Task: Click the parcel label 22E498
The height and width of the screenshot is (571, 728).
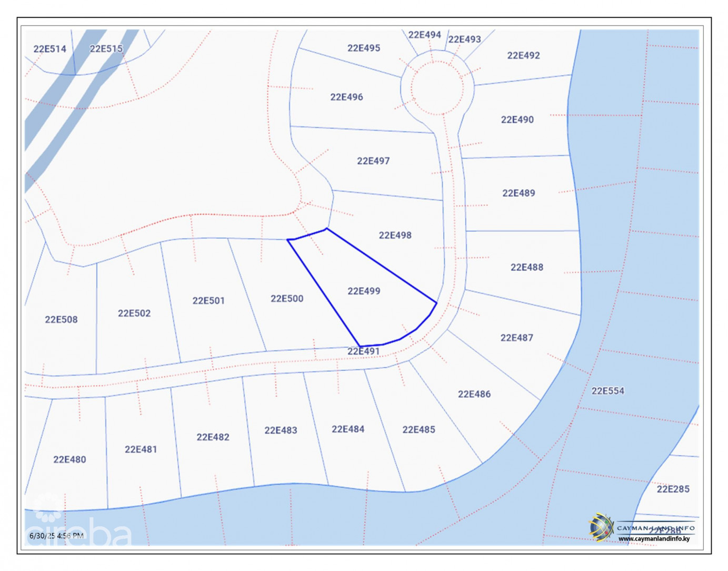Action: coord(395,236)
